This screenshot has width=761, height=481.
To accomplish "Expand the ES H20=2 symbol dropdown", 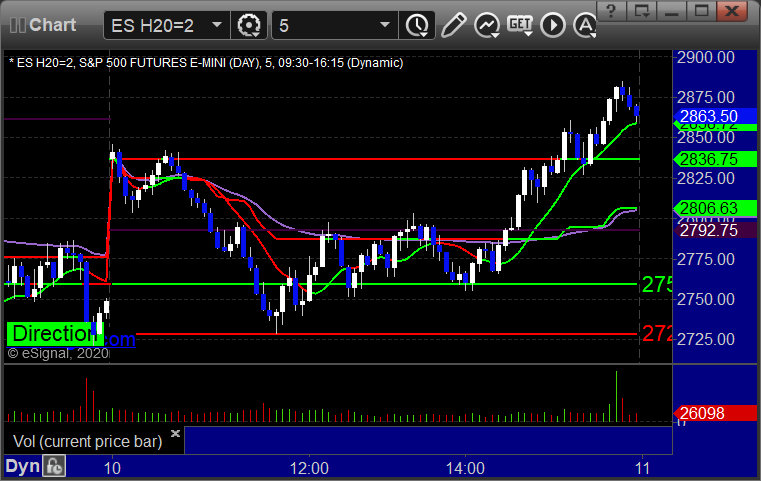I will pos(217,25).
